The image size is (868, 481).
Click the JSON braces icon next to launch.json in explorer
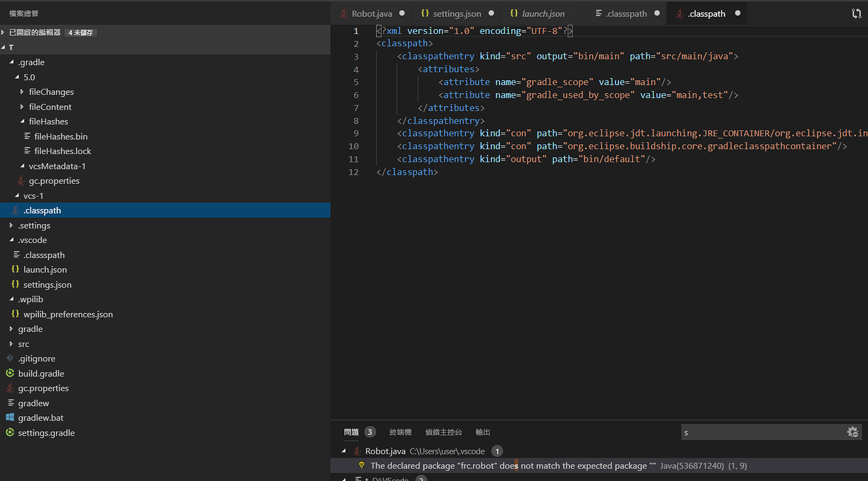[15, 269]
